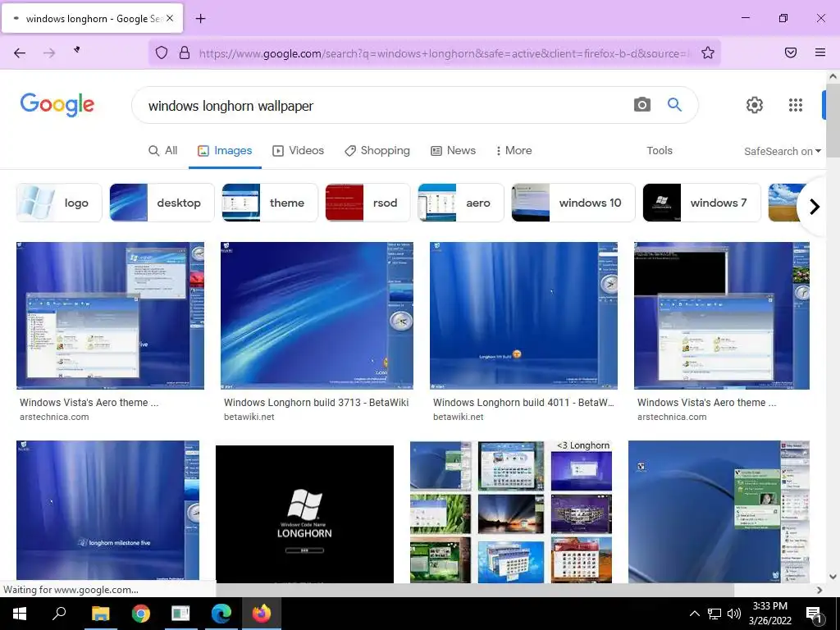Click 'Windows Longhorn build 4011 - BetaW...' title
This screenshot has width=840, height=630.
coord(523,402)
